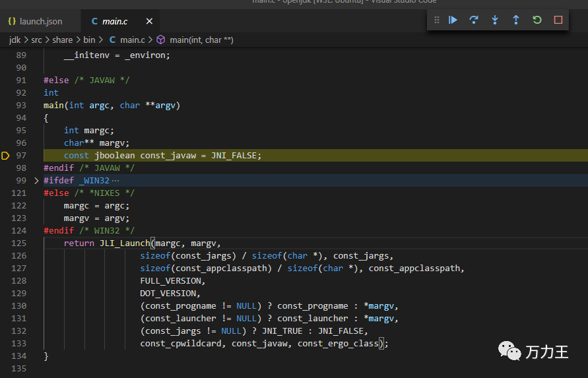The image size is (588, 378).
Task: Restart the debug session
Action: (537, 20)
